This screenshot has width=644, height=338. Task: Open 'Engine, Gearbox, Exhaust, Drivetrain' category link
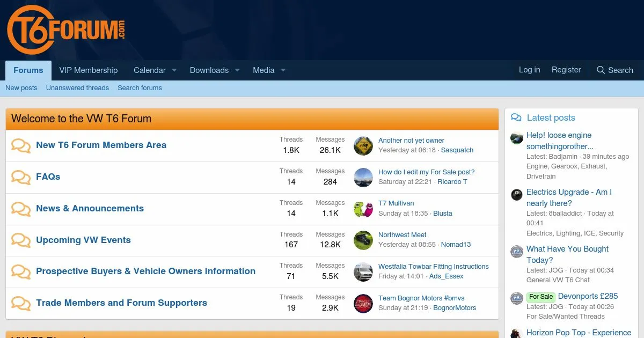coord(567,171)
